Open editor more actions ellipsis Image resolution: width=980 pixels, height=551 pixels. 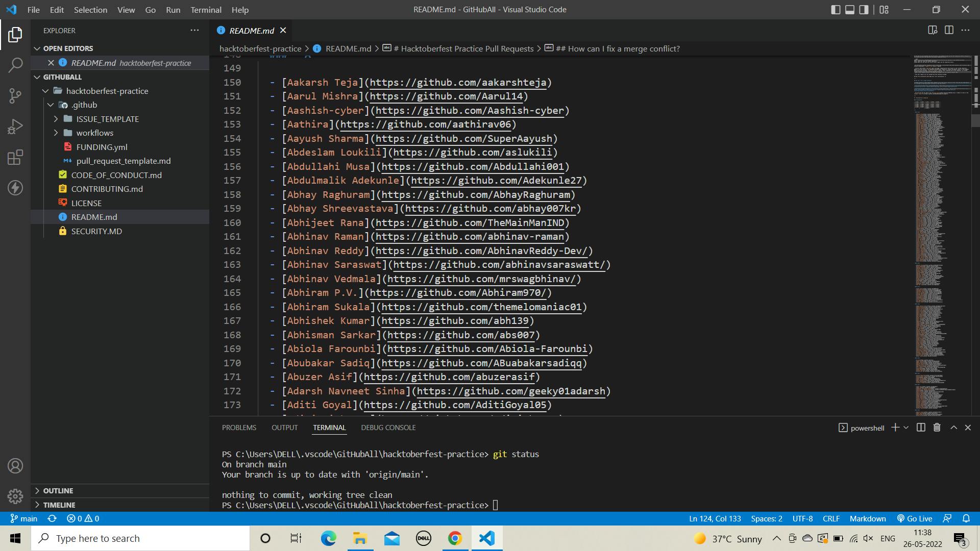(x=965, y=31)
